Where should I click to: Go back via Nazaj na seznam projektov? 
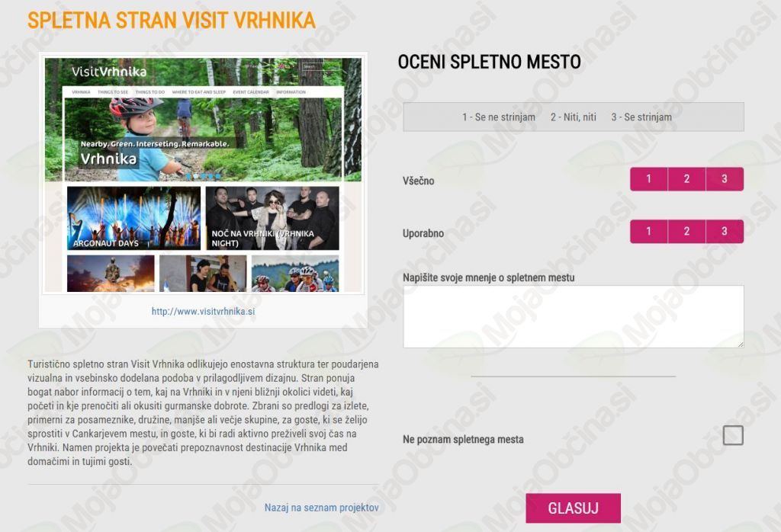click(x=322, y=508)
